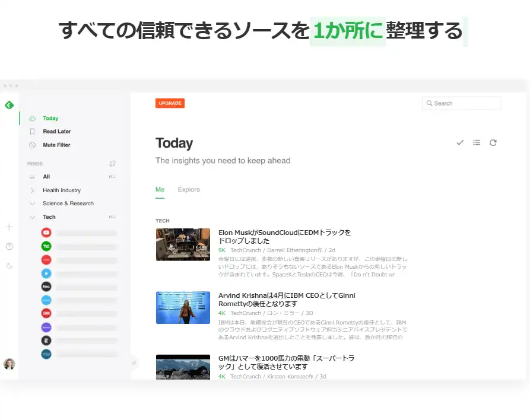Collapse the sidebar with the arrow handle
The image size is (530, 420).
[134, 363]
